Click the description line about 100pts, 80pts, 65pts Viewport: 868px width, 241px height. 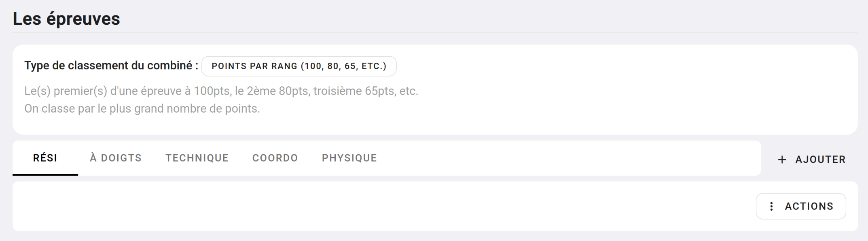221,91
